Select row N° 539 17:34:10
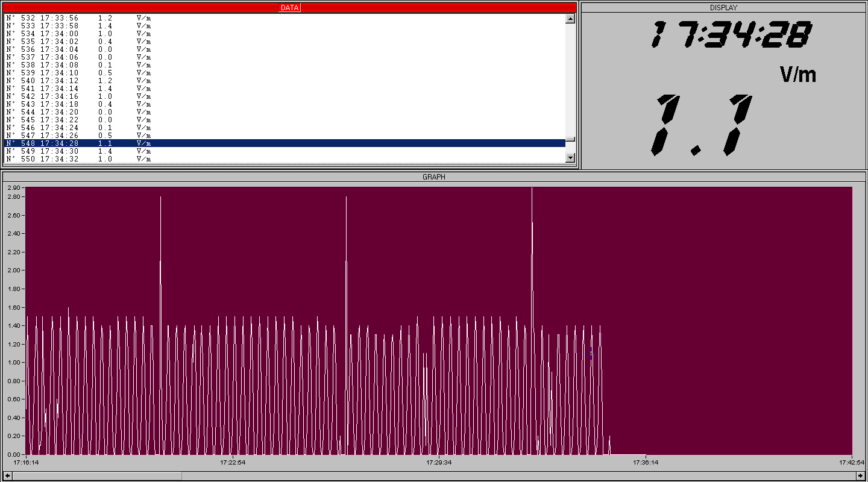Screen dimensions: 868x482 285,73
